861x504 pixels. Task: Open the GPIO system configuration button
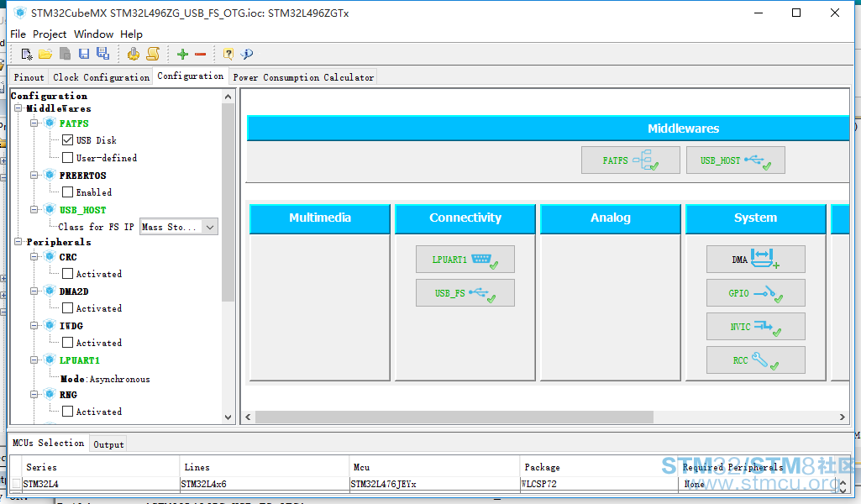coord(755,292)
